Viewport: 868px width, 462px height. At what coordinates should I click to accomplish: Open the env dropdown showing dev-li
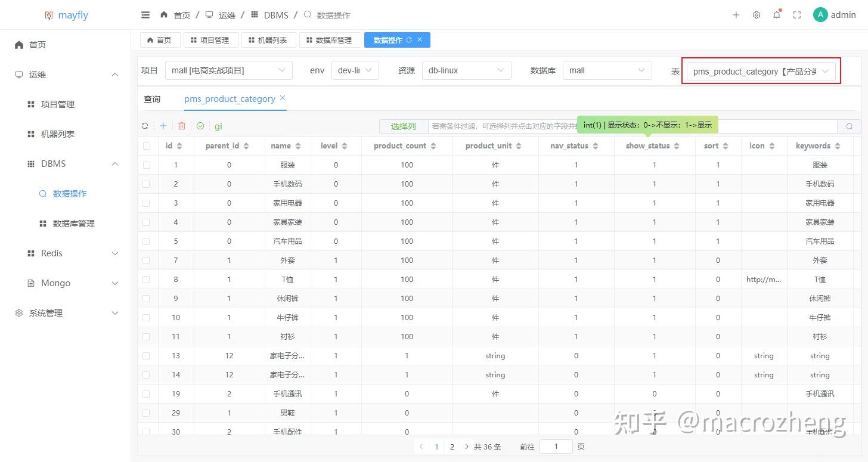point(355,70)
